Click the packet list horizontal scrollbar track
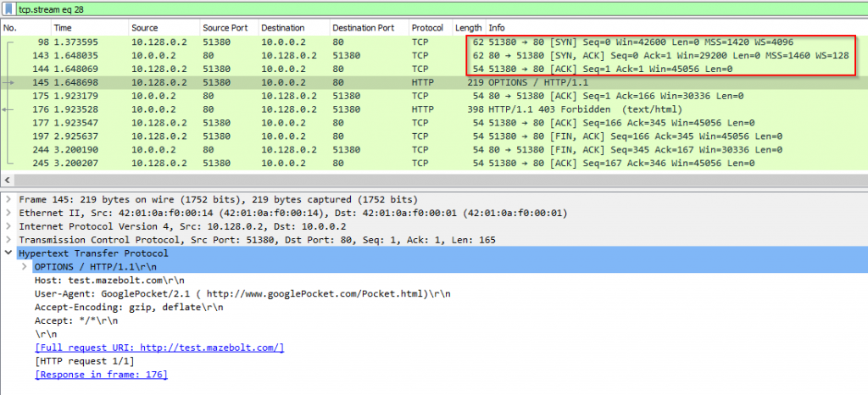 coord(440,181)
